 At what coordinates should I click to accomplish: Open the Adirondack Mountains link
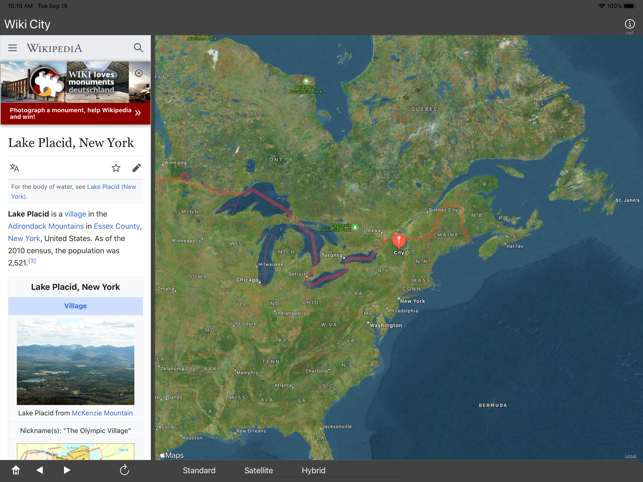(46, 227)
